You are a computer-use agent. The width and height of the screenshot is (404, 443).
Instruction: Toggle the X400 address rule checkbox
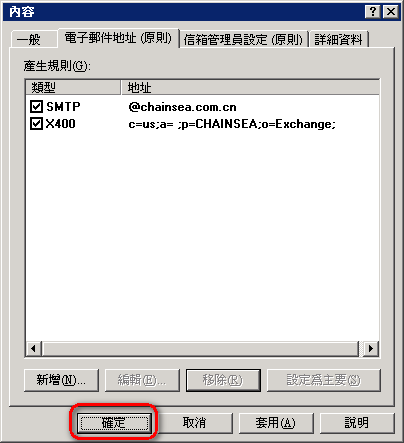click(36, 124)
